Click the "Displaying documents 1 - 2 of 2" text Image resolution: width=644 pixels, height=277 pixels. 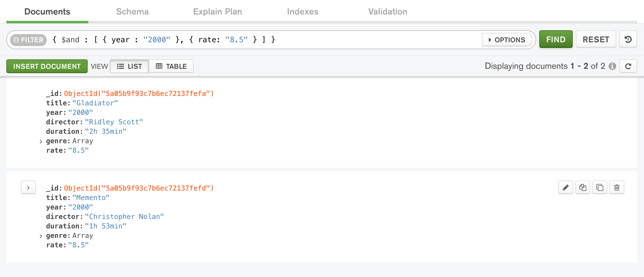(545, 66)
